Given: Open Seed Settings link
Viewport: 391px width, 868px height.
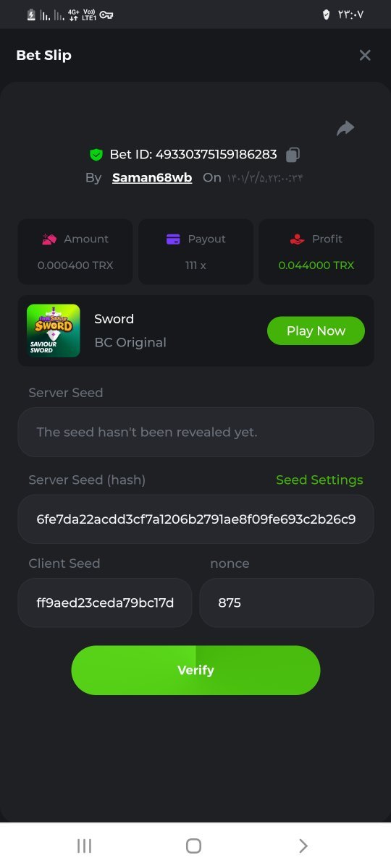Looking at the screenshot, I should point(319,480).
